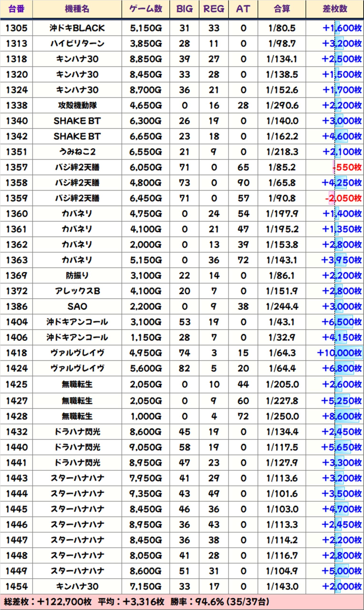Click the 機種名 column header
This screenshot has width=364, height=610.
coord(77,9)
